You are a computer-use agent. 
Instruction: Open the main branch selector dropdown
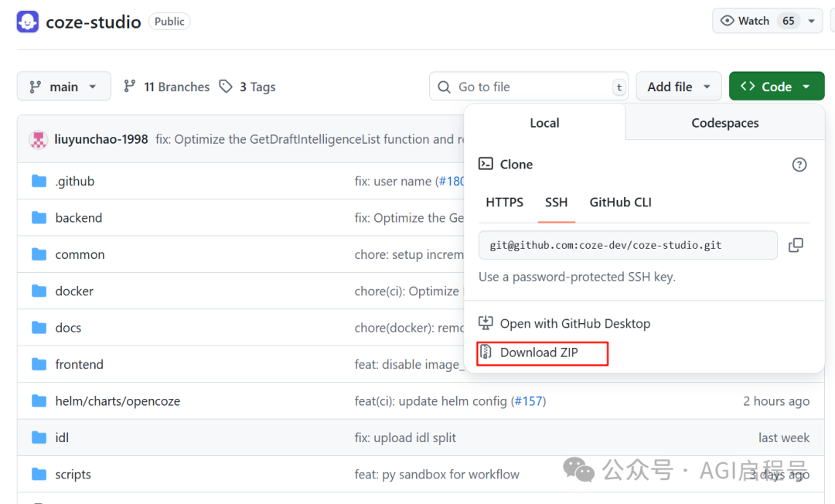click(64, 87)
